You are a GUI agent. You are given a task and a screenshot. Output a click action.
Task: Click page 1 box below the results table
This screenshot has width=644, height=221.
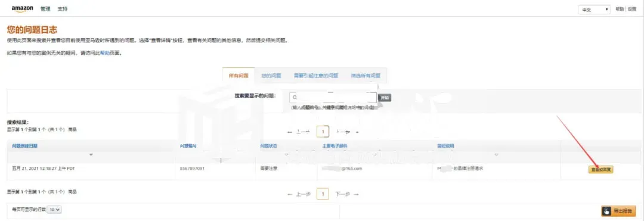[323, 194]
